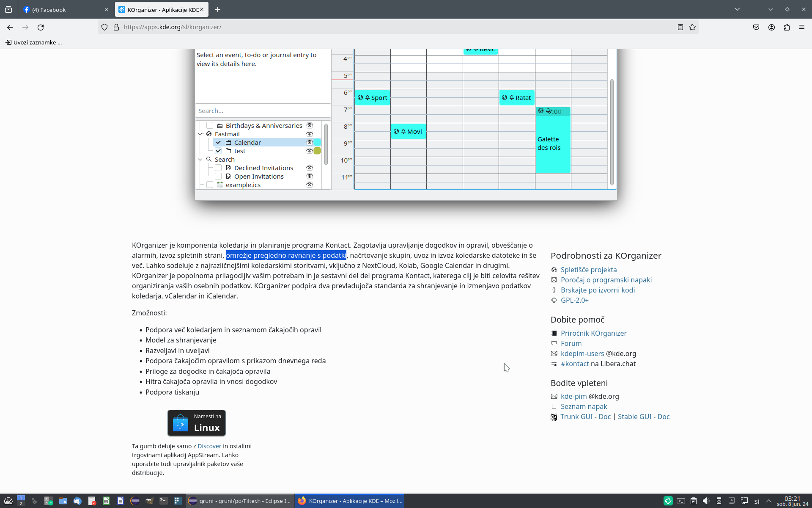This screenshot has width=812, height=508.
Task: Open the Firefox hamburger menu
Action: pos(802,27)
